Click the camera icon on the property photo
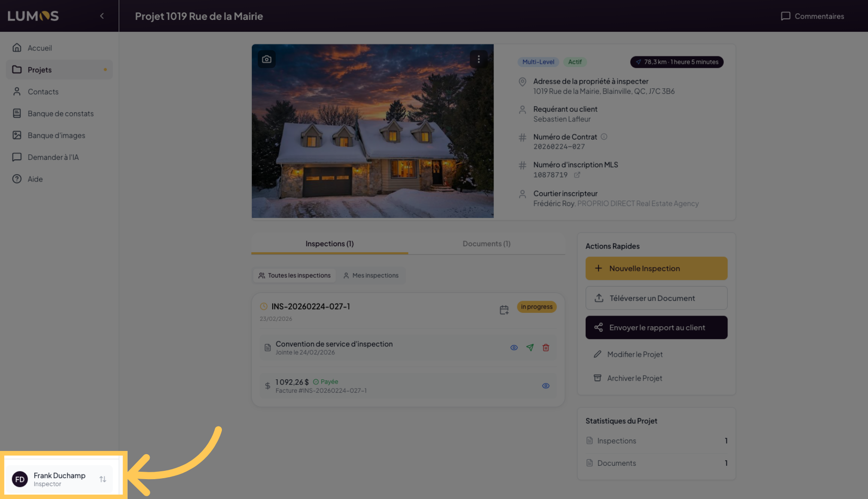Viewport: 868px width, 499px height. (x=267, y=59)
